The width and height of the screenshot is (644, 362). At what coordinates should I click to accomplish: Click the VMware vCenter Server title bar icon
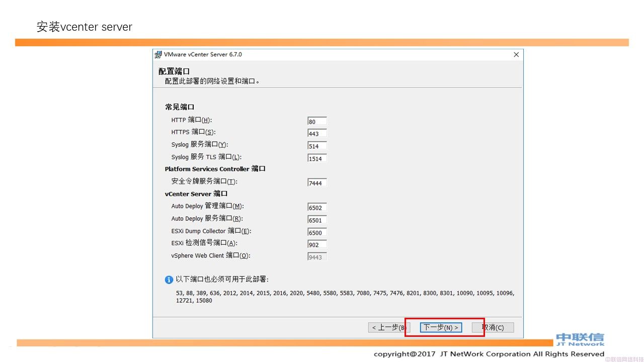coord(158,54)
